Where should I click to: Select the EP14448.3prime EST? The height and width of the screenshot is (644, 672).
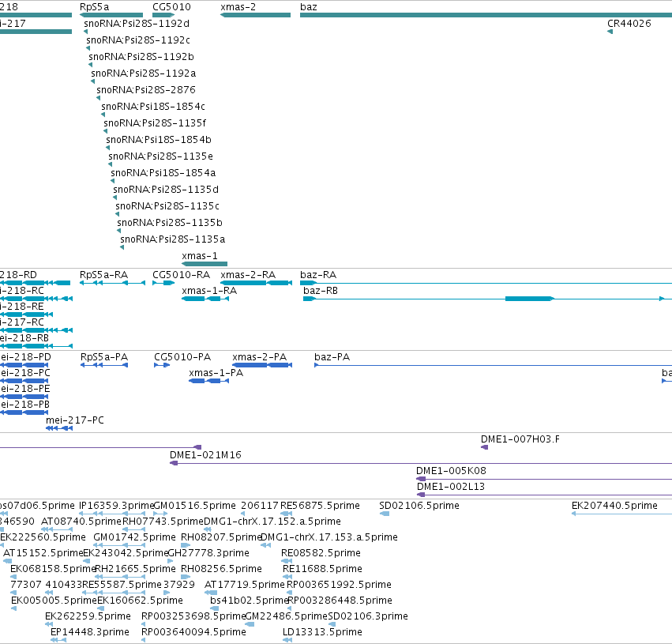[x=58, y=640]
